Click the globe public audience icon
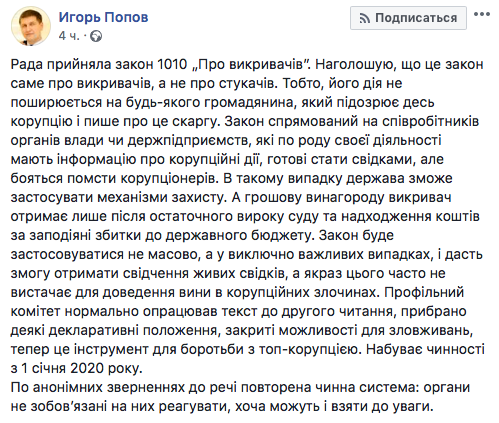Screen dimensions: 499x423 click(96, 36)
